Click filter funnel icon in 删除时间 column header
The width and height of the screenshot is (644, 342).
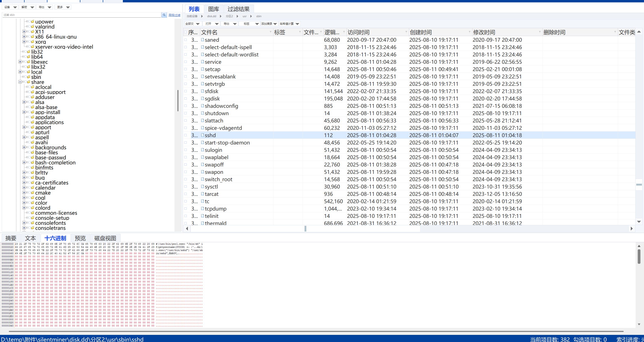[615, 32]
